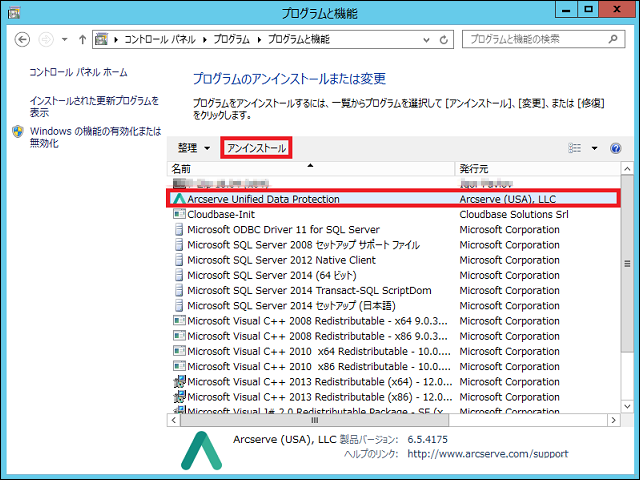Select Cloudbase-Init program entry

click(221, 214)
